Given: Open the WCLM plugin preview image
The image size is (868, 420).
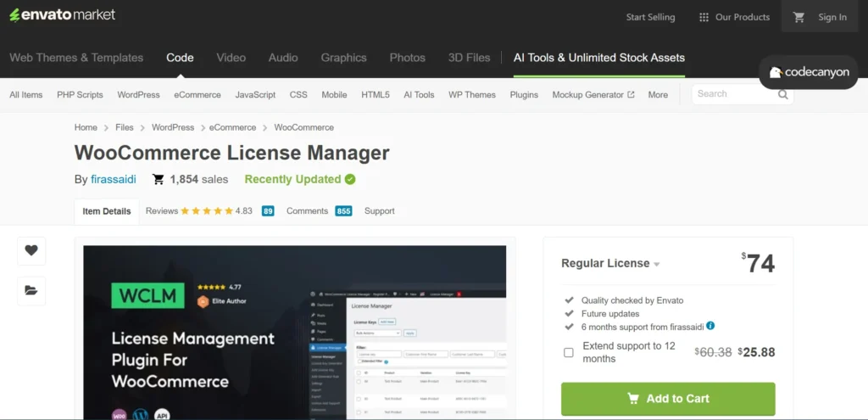Looking at the screenshot, I should 294,332.
